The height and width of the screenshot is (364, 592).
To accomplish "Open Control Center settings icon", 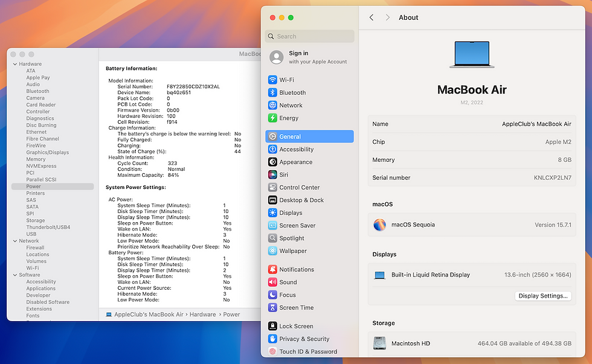I will 272,188.
